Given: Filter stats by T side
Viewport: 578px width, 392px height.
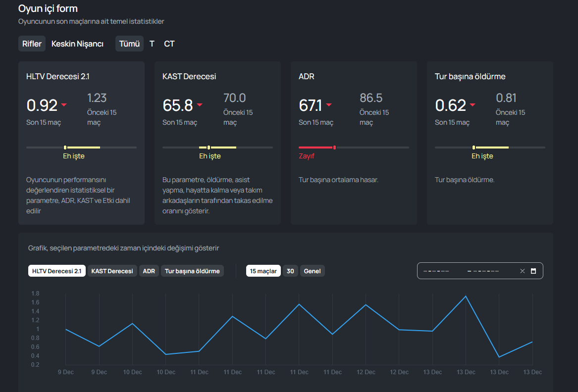Looking at the screenshot, I should pos(152,44).
